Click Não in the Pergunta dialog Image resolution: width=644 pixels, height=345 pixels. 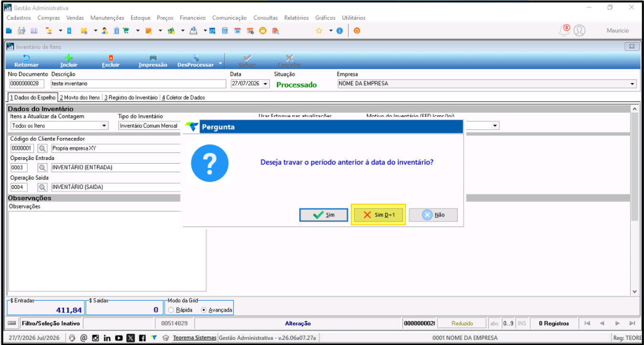433,215
